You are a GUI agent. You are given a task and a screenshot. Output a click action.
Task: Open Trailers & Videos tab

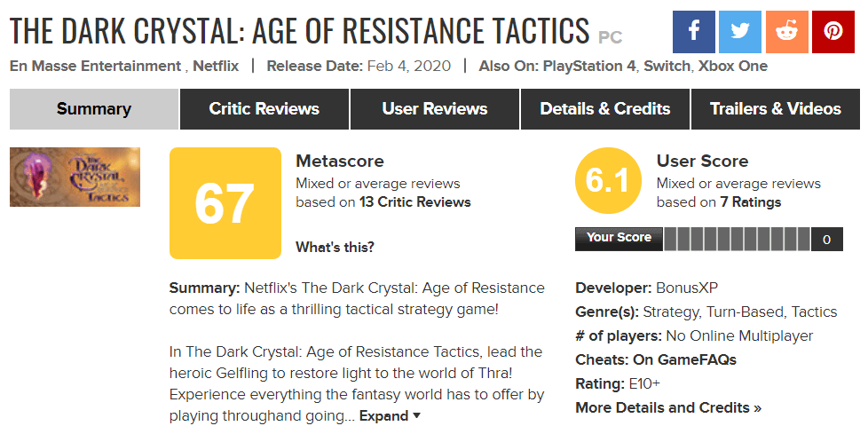click(775, 109)
